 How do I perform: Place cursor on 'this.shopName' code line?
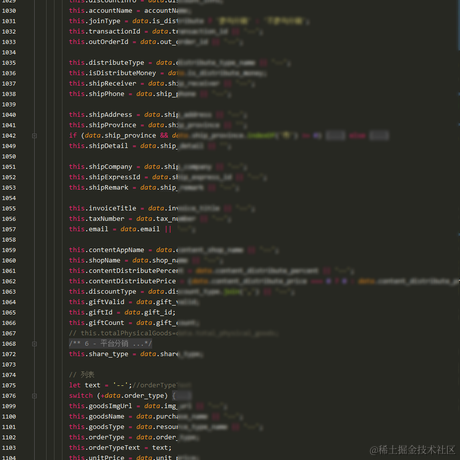[146, 260]
